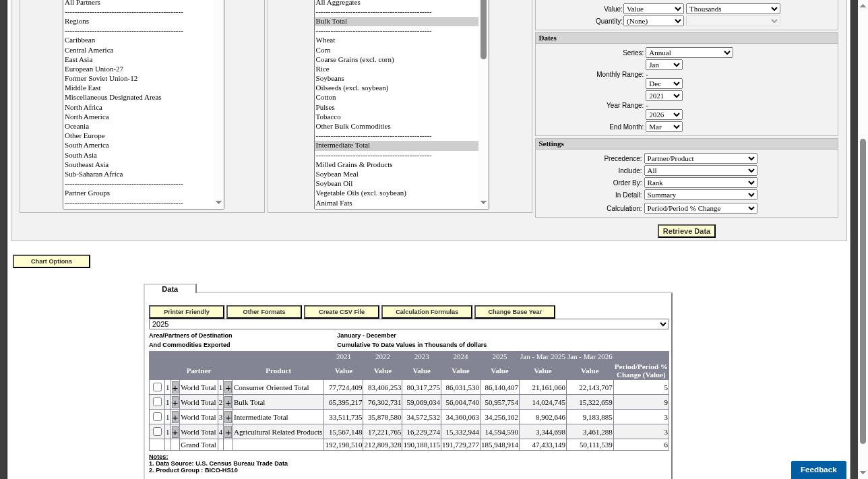Check the Consumer Oriented Total row checkbox

coord(157,387)
